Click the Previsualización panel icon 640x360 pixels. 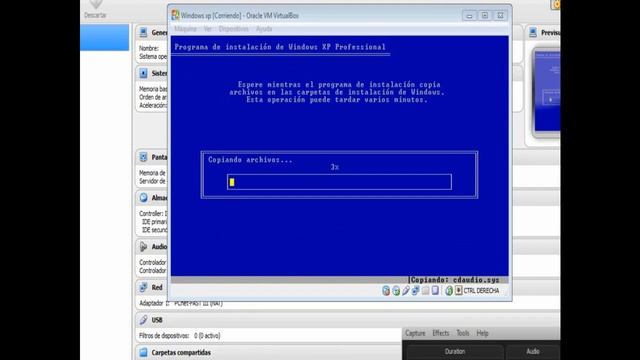[x=533, y=33]
